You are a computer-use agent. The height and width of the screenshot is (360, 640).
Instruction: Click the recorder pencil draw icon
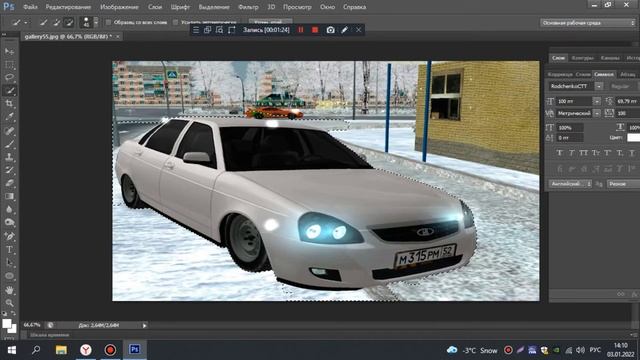click(344, 30)
